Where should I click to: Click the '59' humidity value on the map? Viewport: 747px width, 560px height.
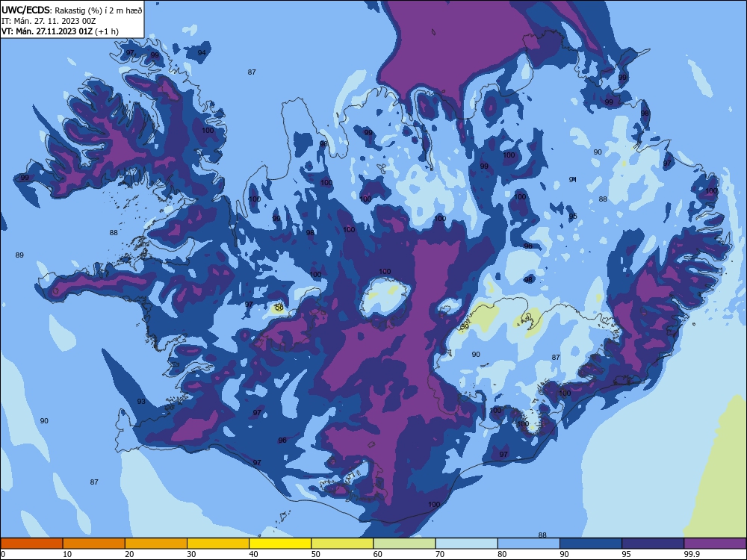(465, 327)
